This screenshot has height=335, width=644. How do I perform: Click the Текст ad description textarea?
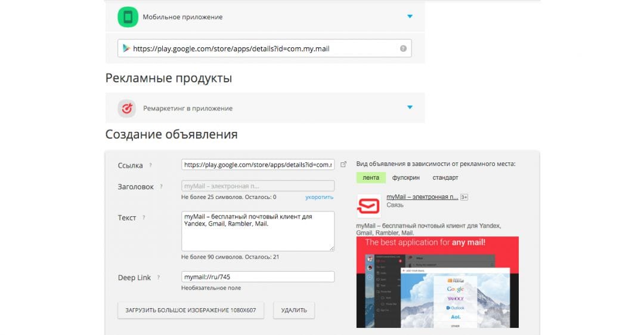click(x=258, y=231)
